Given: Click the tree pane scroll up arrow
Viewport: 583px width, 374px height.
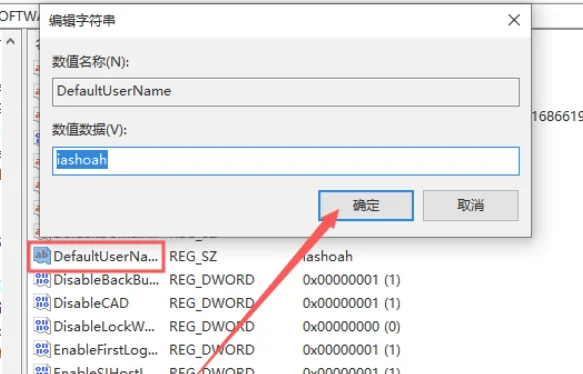Looking at the screenshot, I should (10, 41).
